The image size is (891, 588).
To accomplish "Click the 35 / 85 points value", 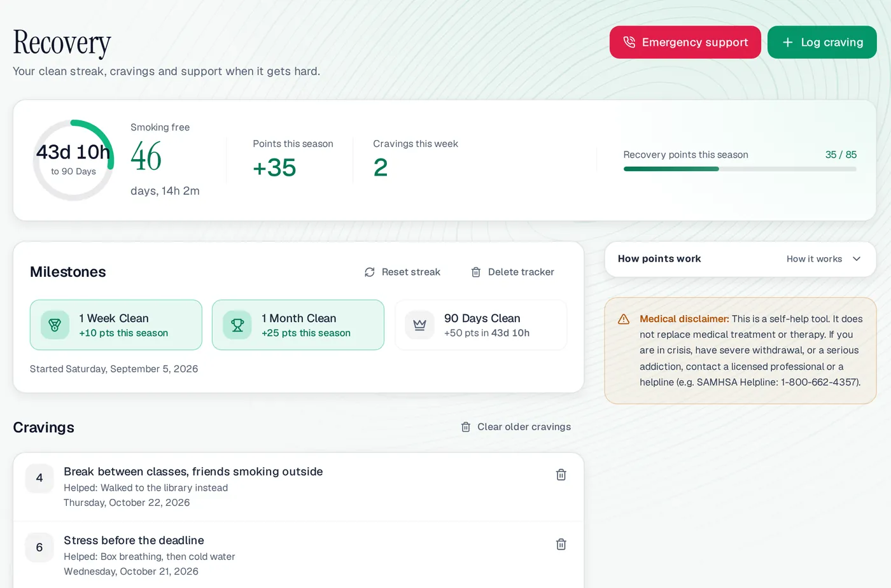I will pos(841,155).
